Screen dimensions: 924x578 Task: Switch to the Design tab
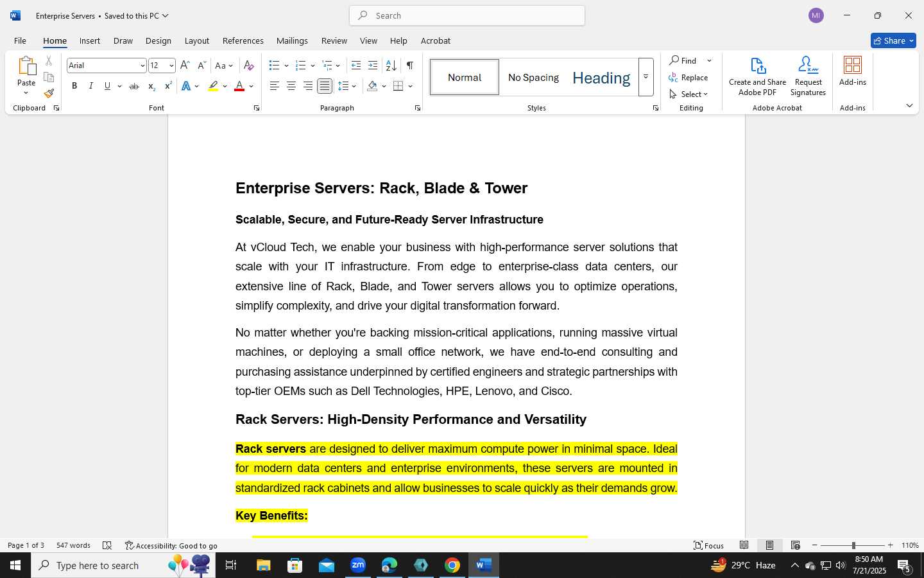[158, 40]
